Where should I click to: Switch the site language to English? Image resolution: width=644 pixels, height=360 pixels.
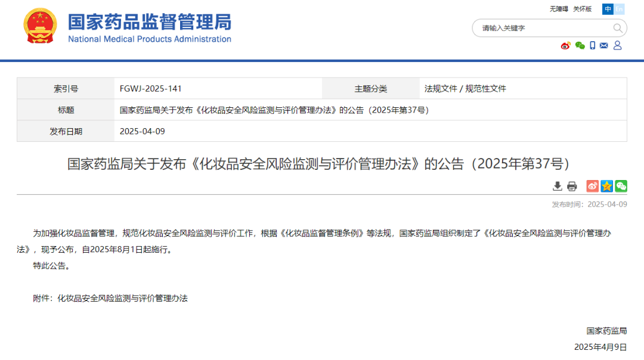[x=621, y=9]
